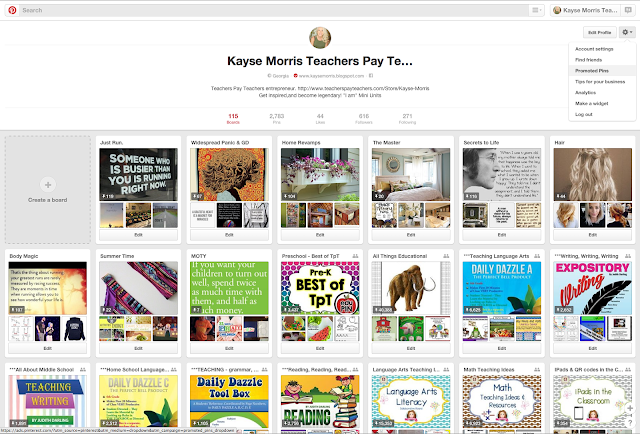Click the Facebook icon next to blog link
The image size is (640, 434).
point(371,76)
